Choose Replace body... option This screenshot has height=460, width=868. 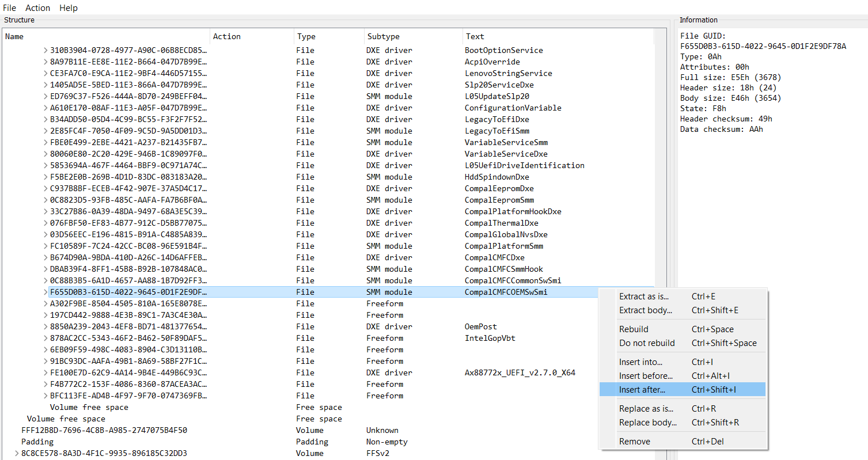[683, 423]
